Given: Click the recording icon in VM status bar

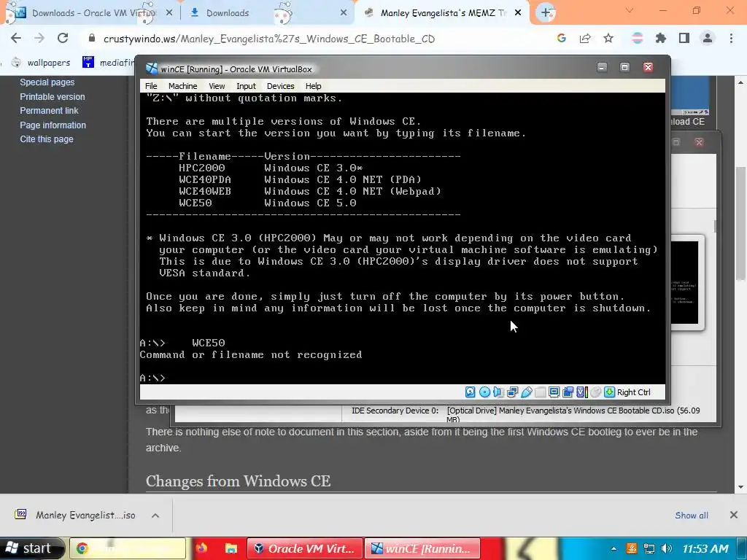Looking at the screenshot, I should pos(568,392).
